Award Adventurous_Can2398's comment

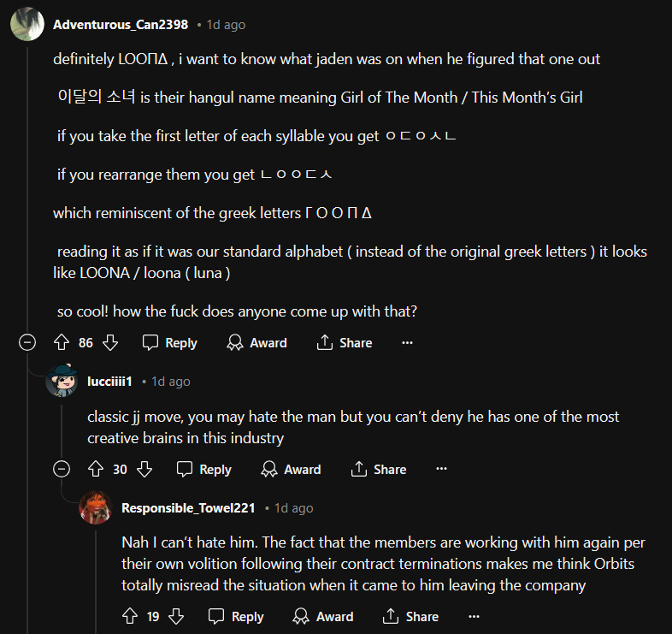pos(256,343)
